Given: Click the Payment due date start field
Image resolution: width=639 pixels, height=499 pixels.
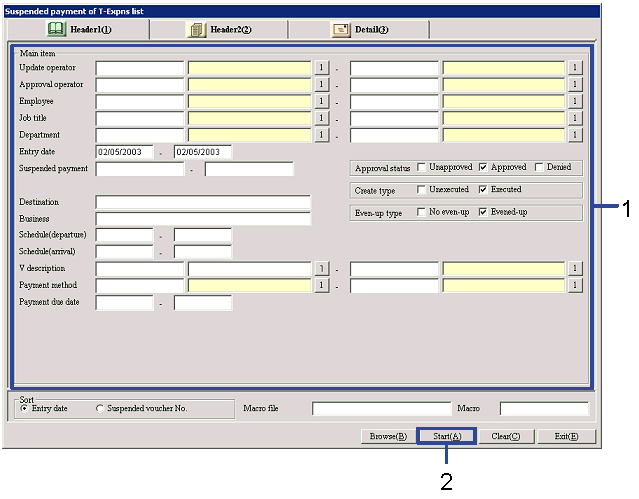Looking at the screenshot, I should click(x=125, y=303).
